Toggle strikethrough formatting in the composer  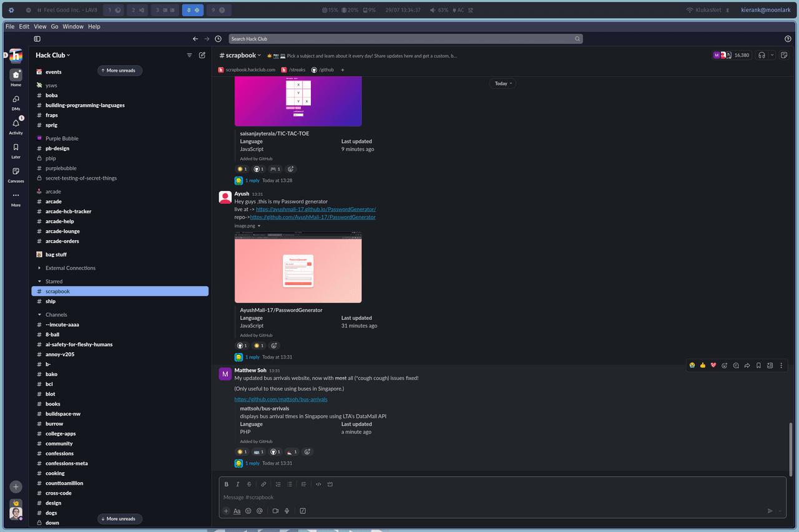(249, 484)
